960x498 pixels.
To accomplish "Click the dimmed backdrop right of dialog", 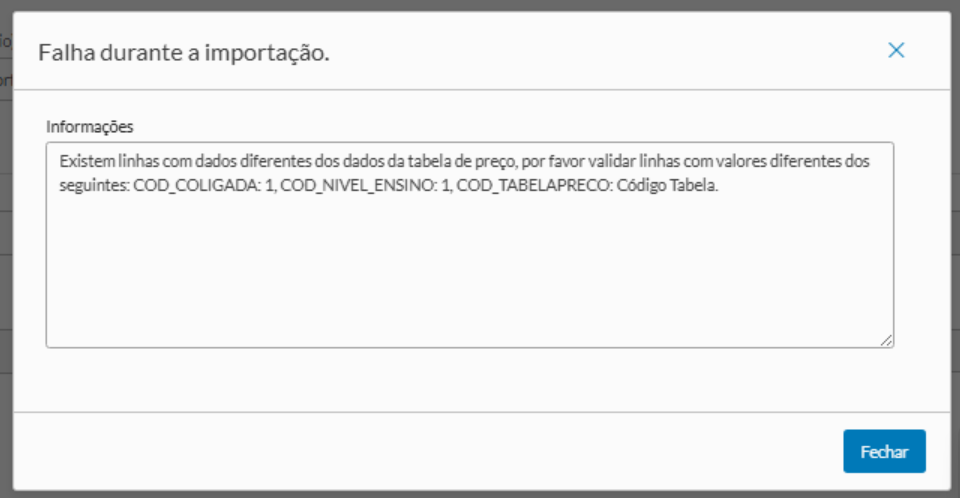I will pyautogui.click(x=955, y=250).
